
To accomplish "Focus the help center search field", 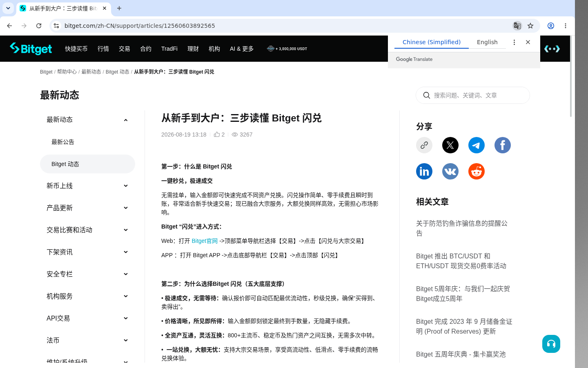I will click(473, 95).
